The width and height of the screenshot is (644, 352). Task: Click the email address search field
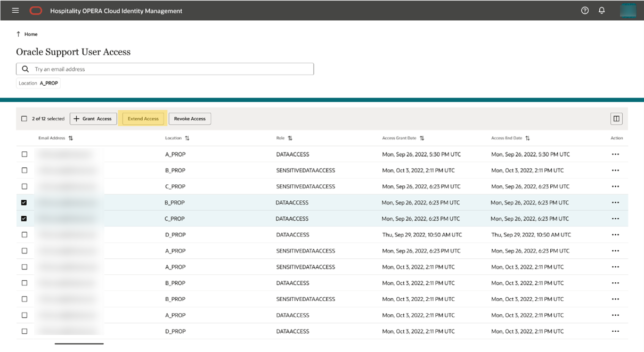(160, 69)
